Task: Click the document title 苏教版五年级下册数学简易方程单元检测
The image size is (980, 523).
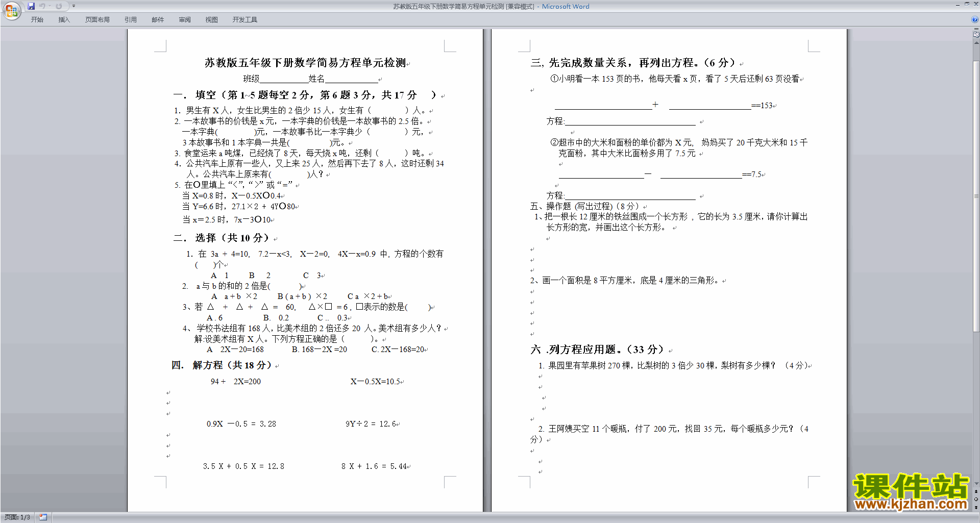Action: click(x=305, y=63)
